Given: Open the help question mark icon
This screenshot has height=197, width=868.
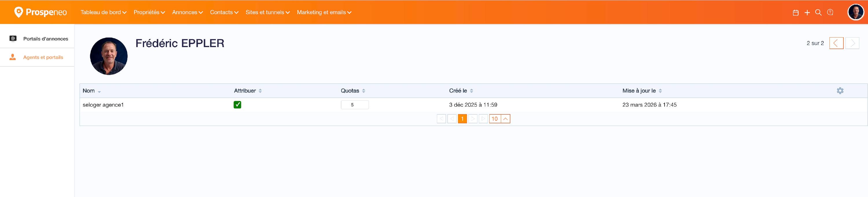Looking at the screenshot, I should tap(830, 12).
